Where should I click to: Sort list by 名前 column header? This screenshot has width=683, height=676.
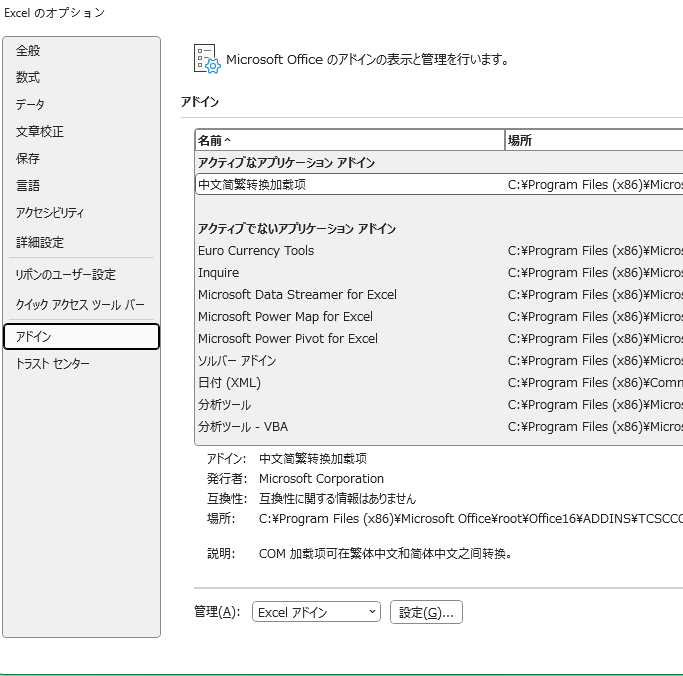350,141
